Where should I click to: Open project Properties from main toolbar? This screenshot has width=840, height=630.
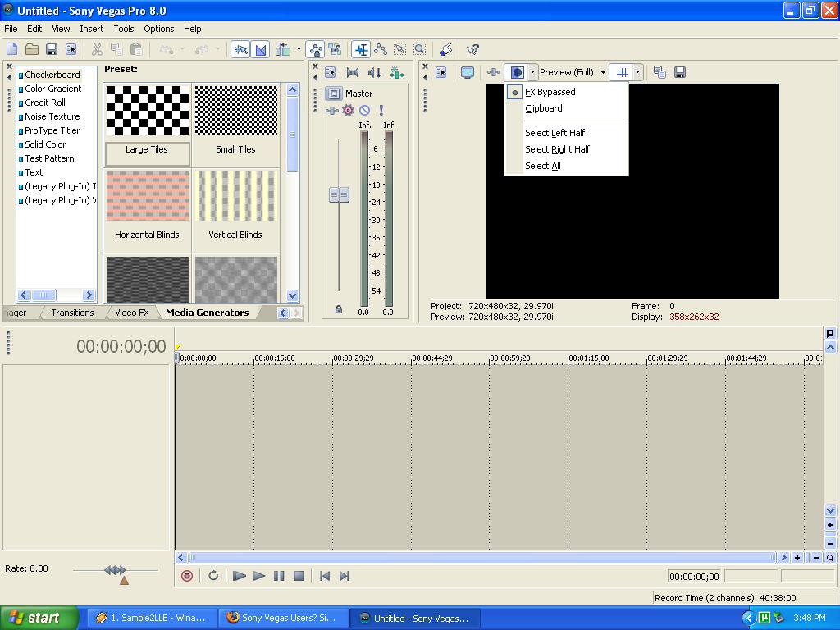(x=71, y=50)
